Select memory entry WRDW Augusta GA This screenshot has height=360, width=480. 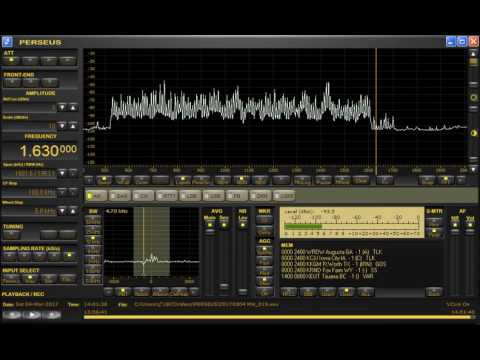tap(332, 252)
